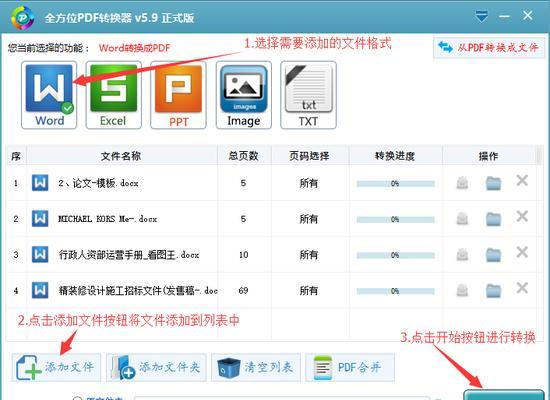Click progress bar of MICHAEL KORS row
The width and height of the screenshot is (550, 400).
[x=395, y=220]
